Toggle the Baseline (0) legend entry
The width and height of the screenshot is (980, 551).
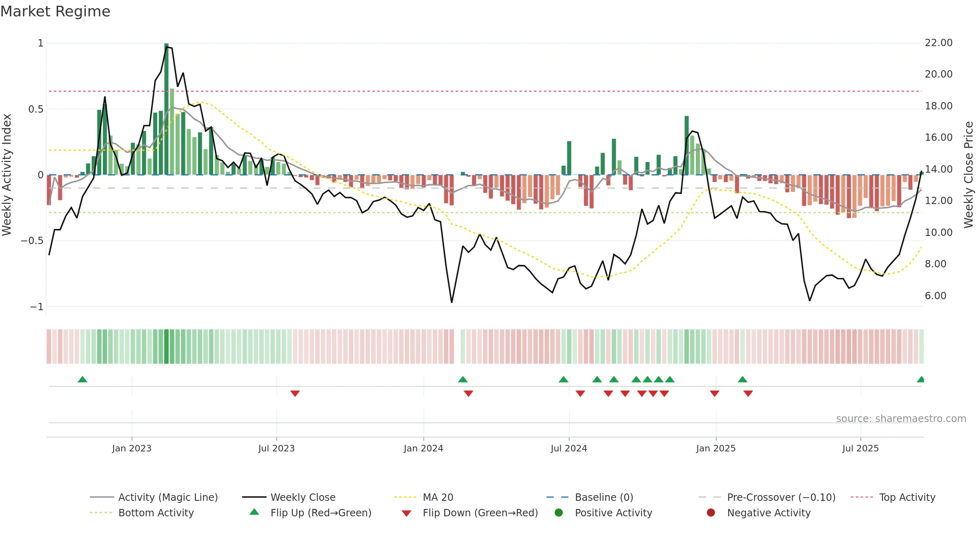pos(590,497)
